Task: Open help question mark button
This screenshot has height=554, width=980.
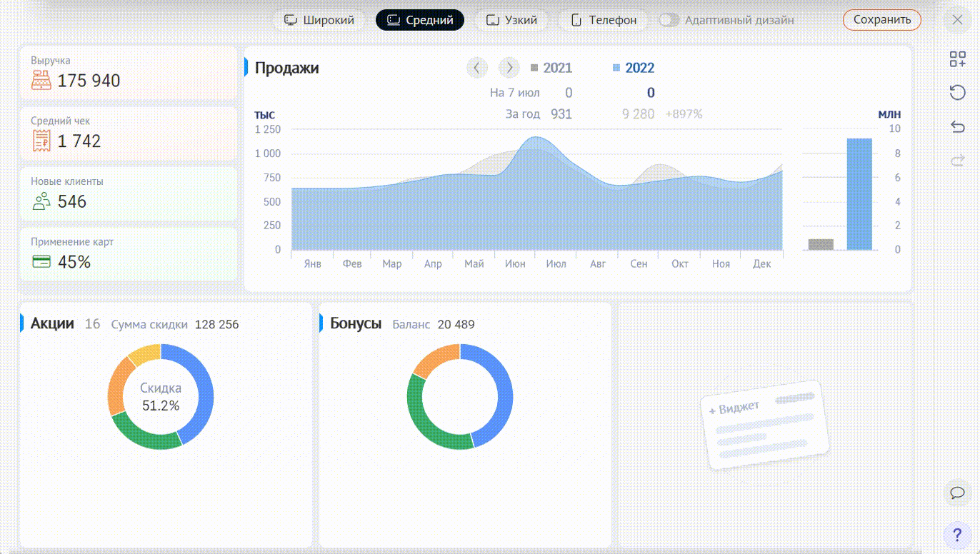Action: coord(957,534)
